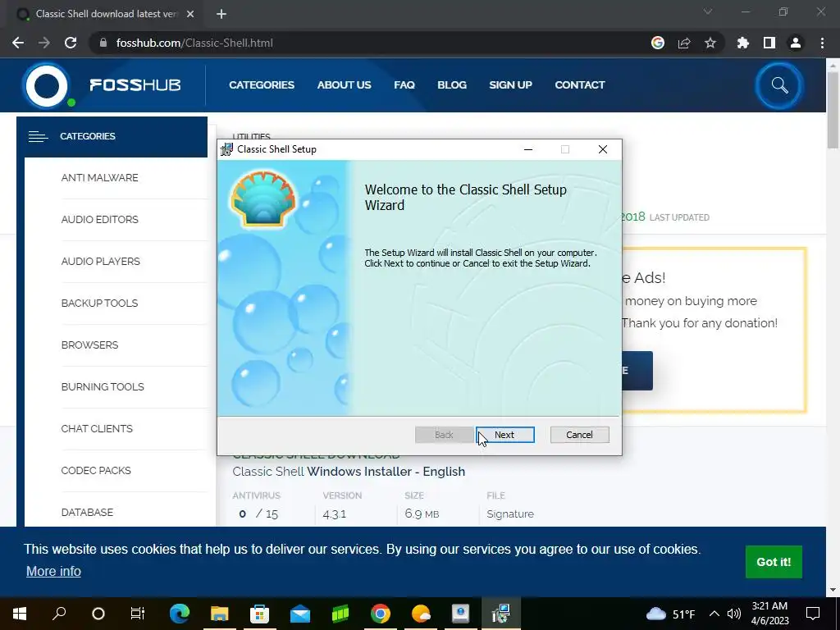Image resolution: width=840 pixels, height=630 pixels.
Task: Open the FossHub search magnifier
Action: pyautogui.click(x=779, y=85)
